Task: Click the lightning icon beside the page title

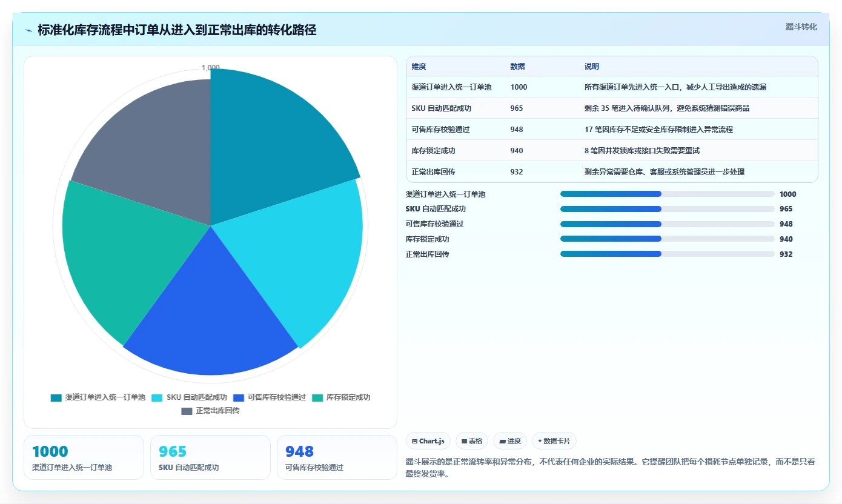Action: 29,30
